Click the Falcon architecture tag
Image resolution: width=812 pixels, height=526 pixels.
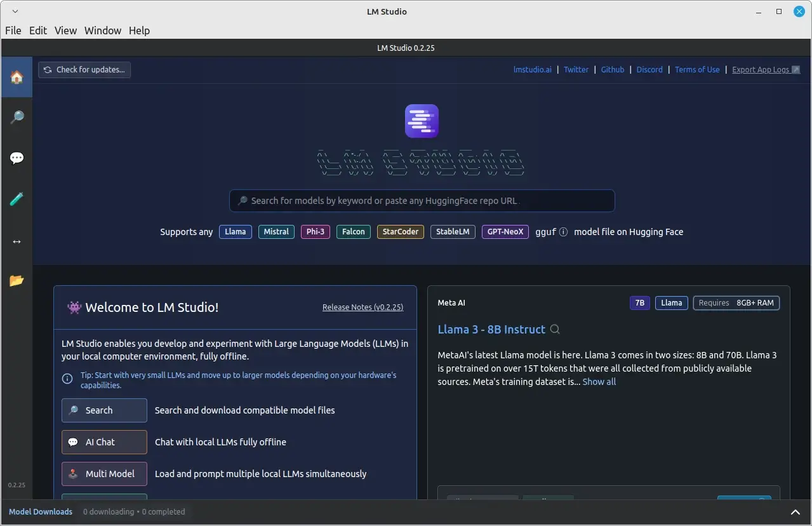pos(354,232)
